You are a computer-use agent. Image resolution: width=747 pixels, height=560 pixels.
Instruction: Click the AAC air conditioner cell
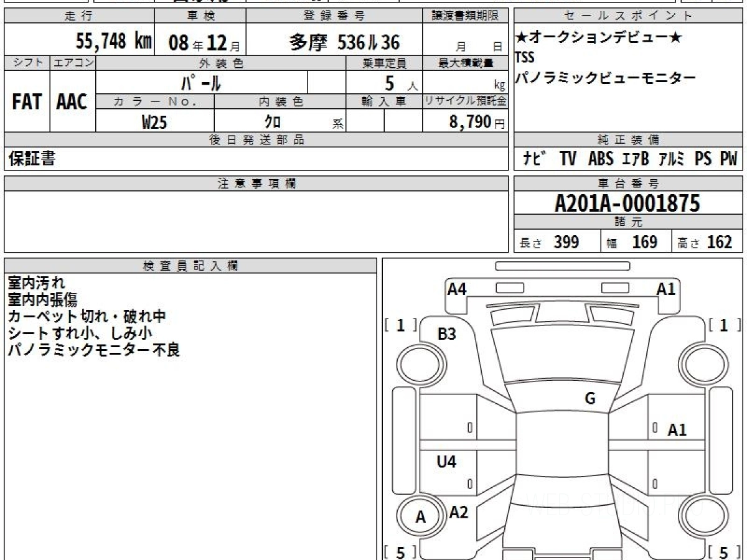click(x=72, y=102)
